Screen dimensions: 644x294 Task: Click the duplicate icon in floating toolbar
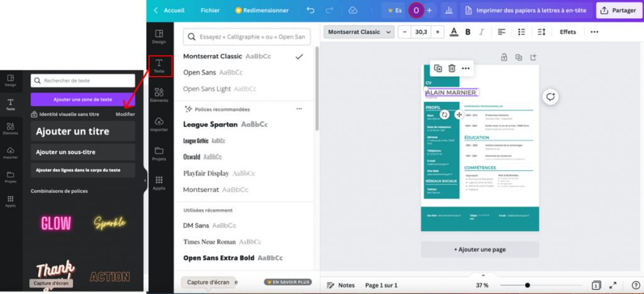(x=438, y=68)
